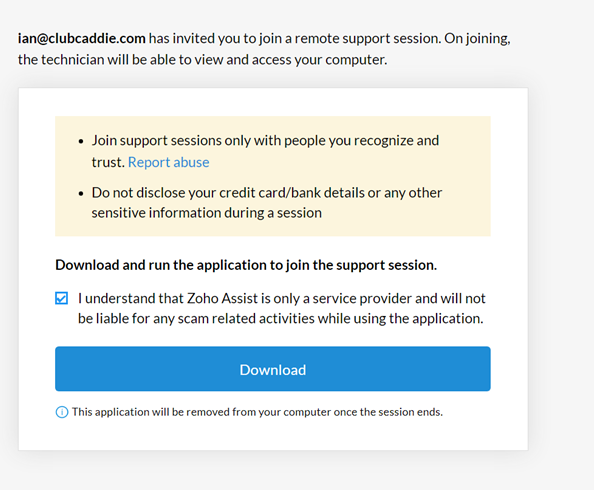The width and height of the screenshot is (594, 490).
Task: Click the 'This application will be removed' note
Action: point(257,412)
